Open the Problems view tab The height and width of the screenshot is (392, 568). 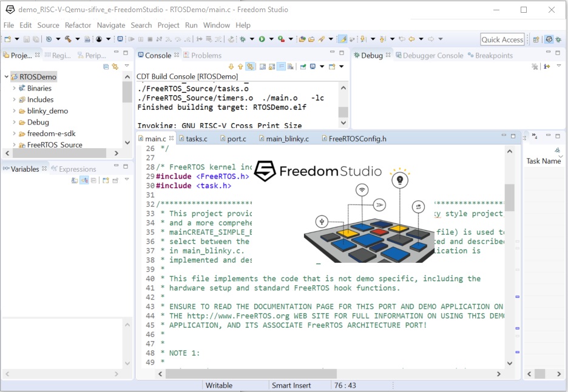click(206, 55)
